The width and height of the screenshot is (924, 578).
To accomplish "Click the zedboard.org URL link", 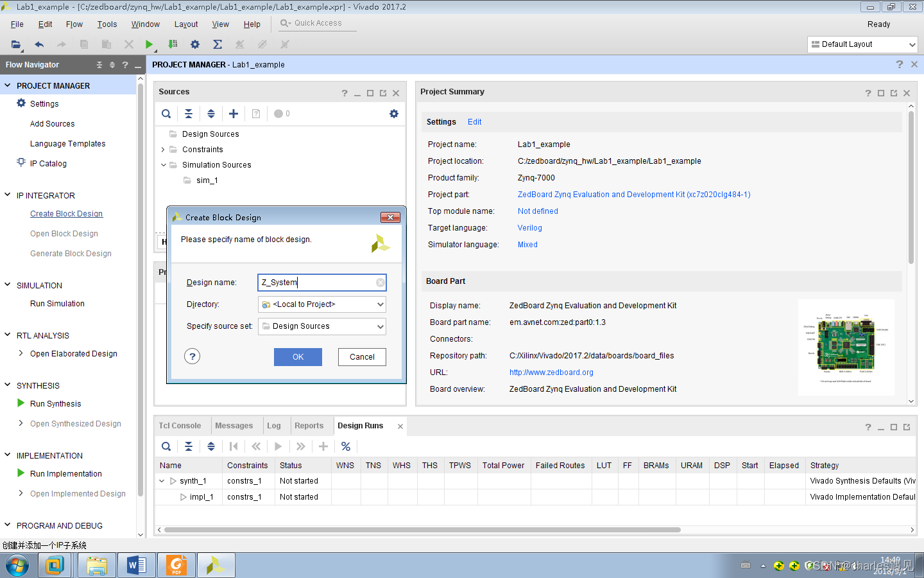I will point(551,372).
